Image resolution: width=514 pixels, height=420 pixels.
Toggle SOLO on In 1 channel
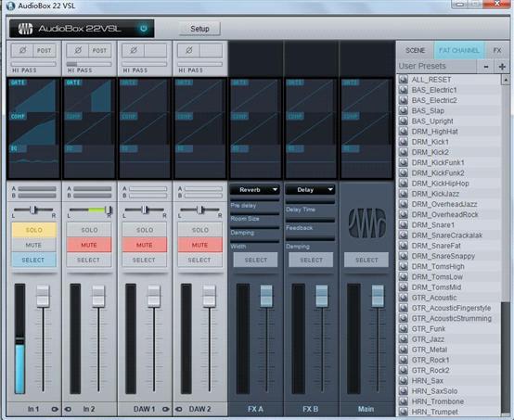(34, 230)
